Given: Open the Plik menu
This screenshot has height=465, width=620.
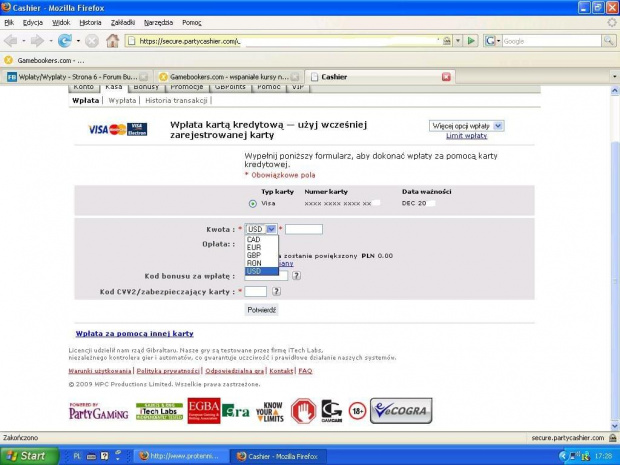Looking at the screenshot, I should click(9, 23).
